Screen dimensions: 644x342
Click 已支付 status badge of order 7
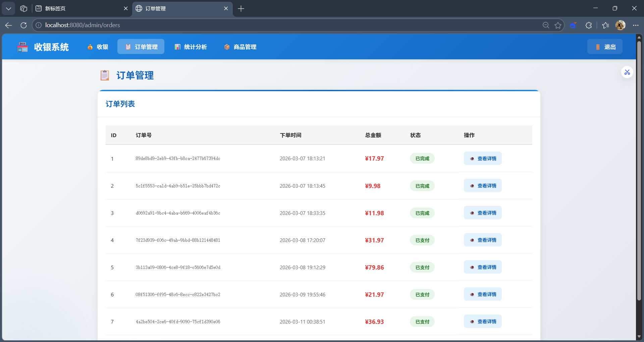point(422,322)
